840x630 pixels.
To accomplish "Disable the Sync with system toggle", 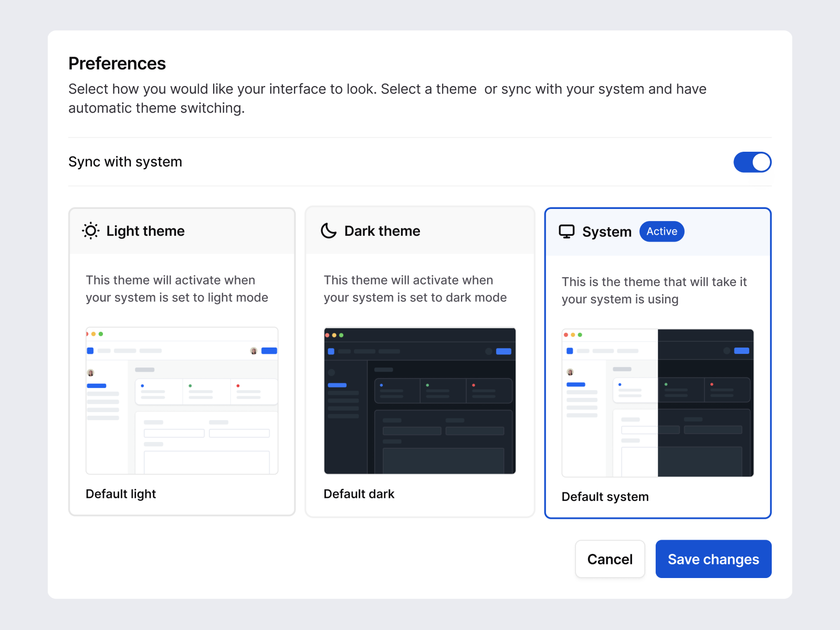I will (752, 162).
